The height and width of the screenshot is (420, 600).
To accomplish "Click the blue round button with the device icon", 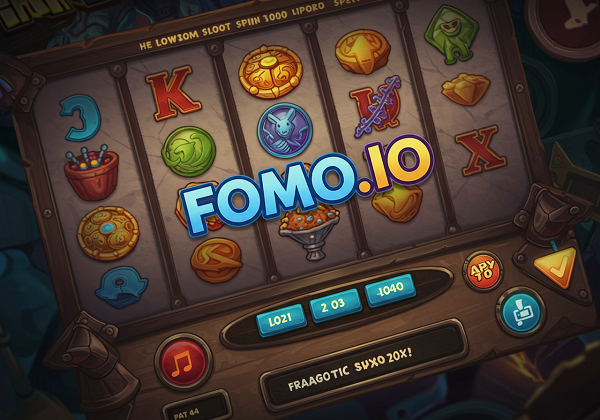I will coord(521,311).
